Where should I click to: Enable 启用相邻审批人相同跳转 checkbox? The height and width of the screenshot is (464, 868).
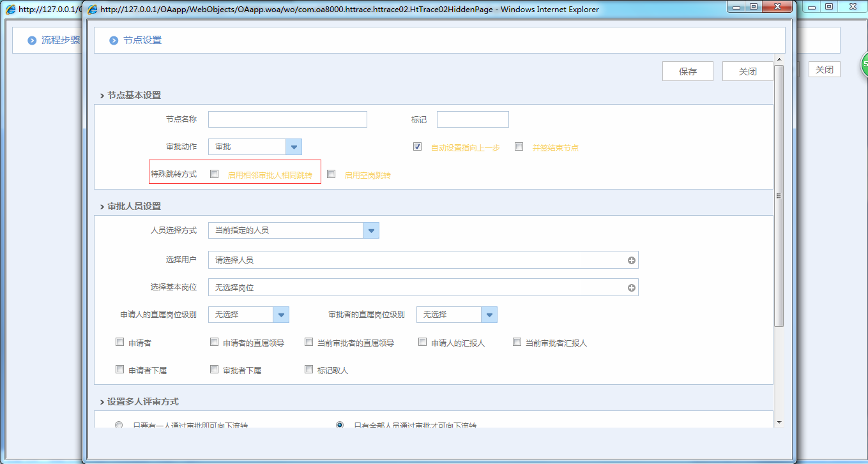(215, 174)
